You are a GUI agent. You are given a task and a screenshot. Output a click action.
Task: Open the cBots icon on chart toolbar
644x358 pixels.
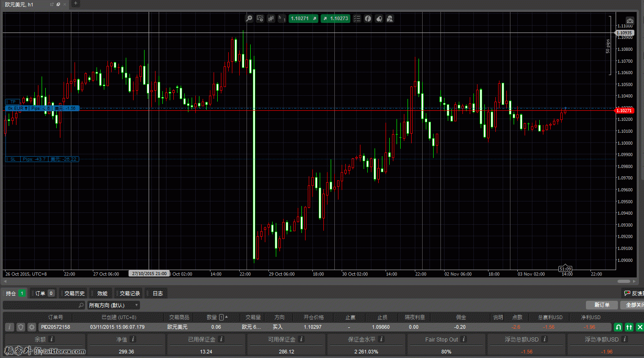[x=379, y=19]
